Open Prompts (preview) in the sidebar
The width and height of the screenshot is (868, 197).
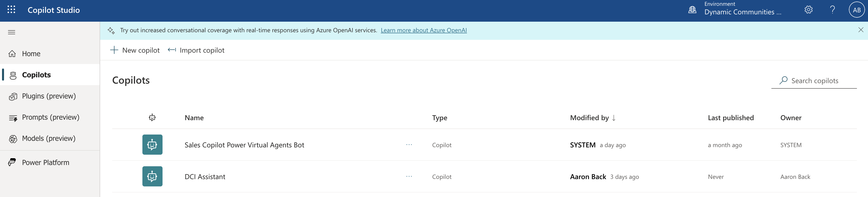[x=50, y=117]
